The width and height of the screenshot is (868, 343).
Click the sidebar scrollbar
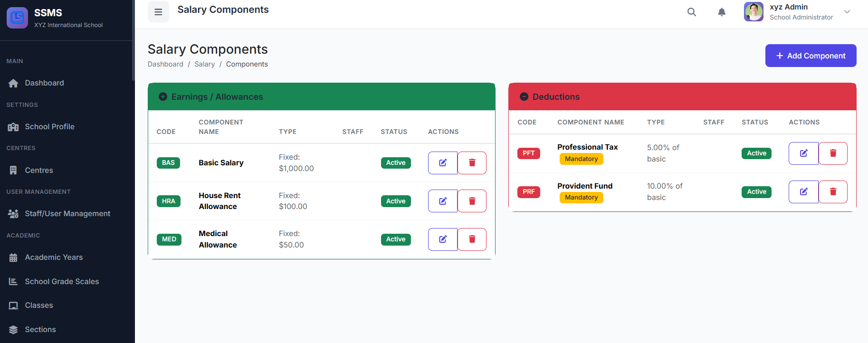click(133, 40)
